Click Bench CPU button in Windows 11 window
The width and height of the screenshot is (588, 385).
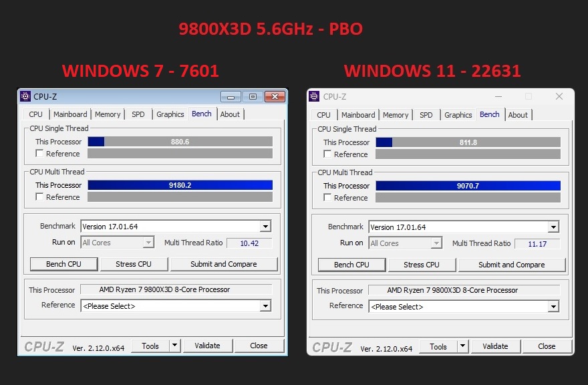point(351,265)
